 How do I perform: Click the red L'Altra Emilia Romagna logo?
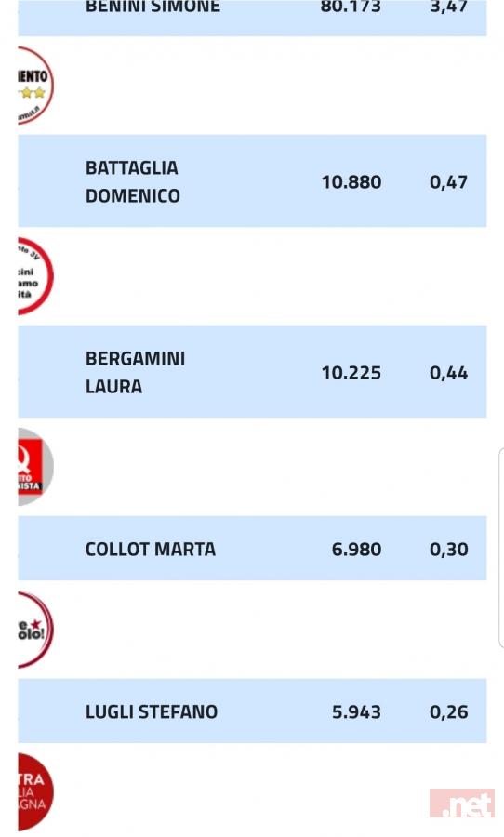[x=35, y=792]
